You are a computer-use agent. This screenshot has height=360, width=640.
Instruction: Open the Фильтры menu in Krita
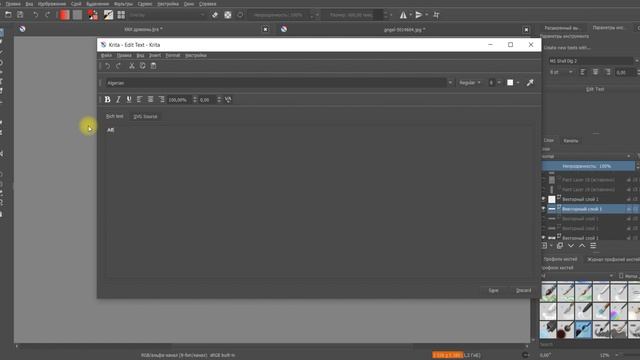tap(123, 4)
